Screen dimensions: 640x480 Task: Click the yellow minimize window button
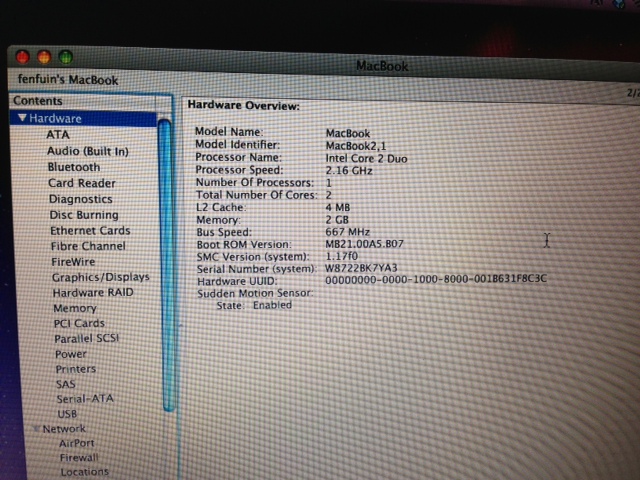(44, 57)
